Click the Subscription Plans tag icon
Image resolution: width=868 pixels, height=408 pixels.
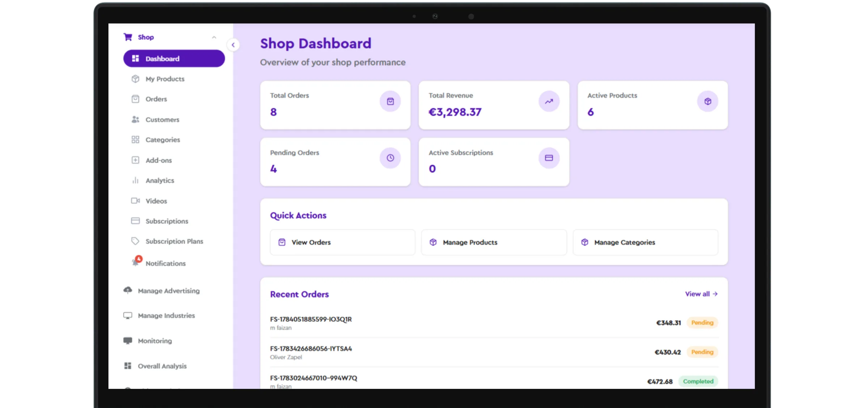click(135, 241)
